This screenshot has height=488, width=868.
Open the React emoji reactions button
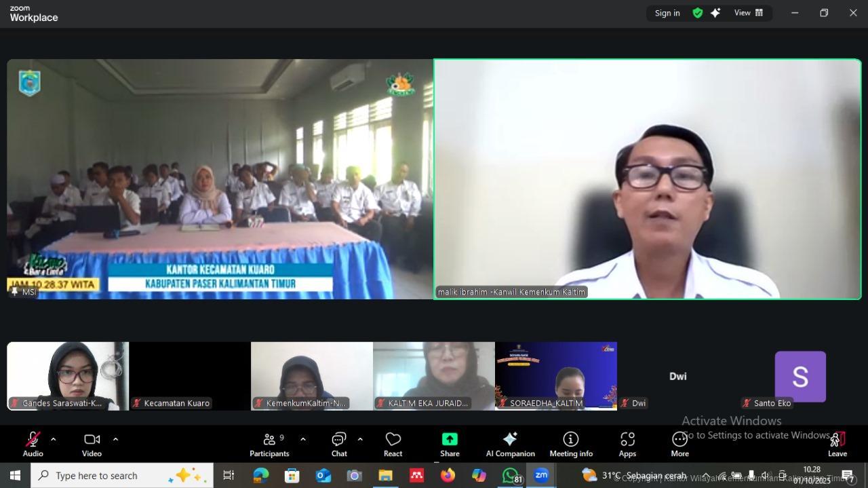tap(393, 444)
